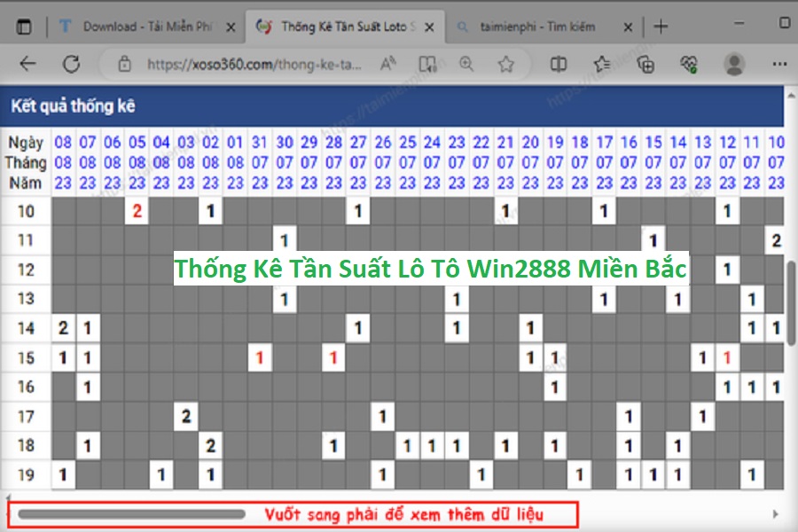Click the right arrow of horizontal scrollbar
Image resolution: width=798 pixels, height=532 pixels.
[776, 513]
